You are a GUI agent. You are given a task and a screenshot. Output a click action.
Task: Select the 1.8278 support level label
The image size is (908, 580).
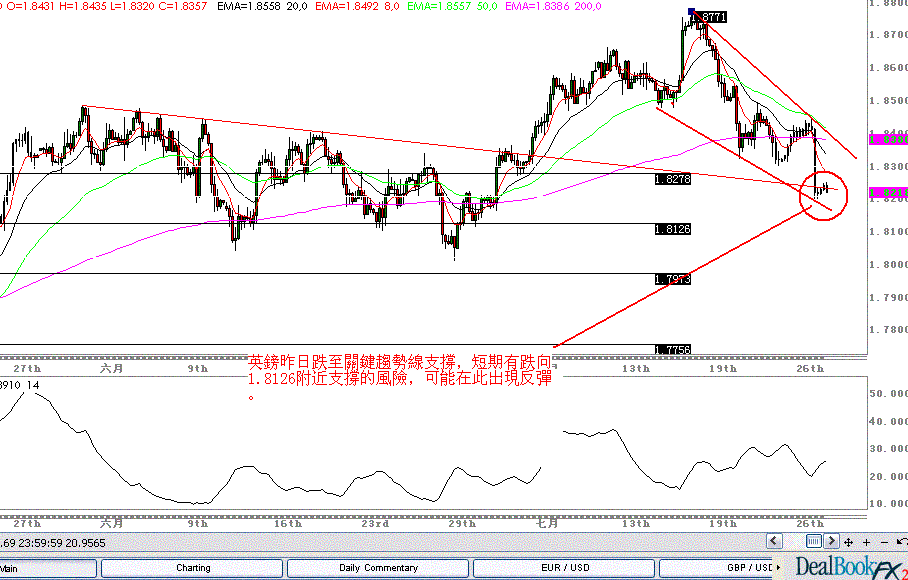coord(672,179)
